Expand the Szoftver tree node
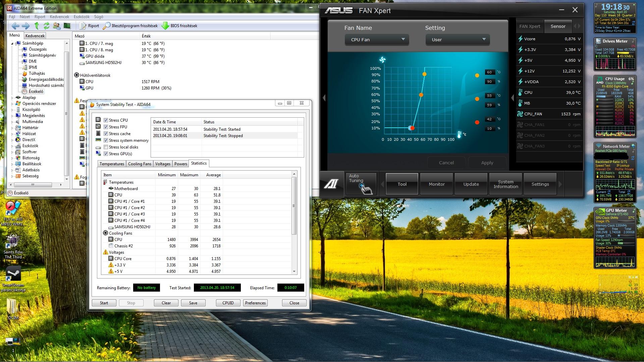Viewport: 644px width, 362px height. tap(12, 152)
